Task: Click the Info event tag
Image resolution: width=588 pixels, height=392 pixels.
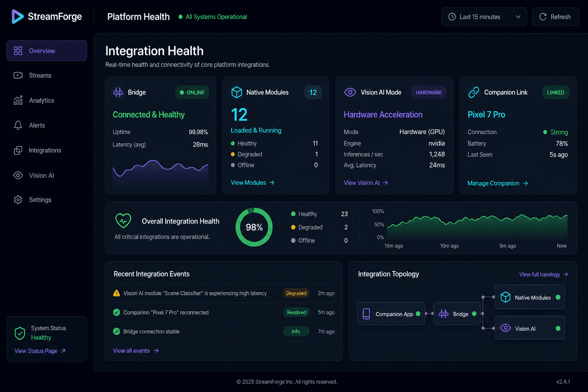Action: (x=296, y=332)
